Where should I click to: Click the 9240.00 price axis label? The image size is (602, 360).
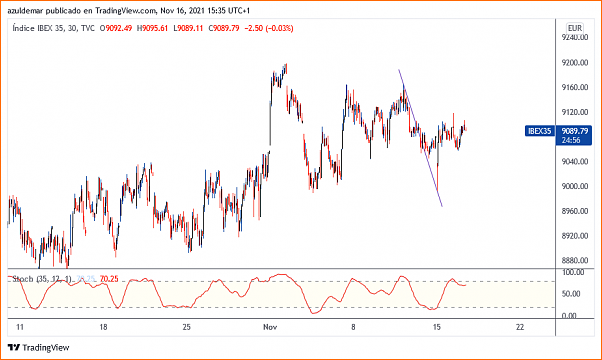point(575,37)
